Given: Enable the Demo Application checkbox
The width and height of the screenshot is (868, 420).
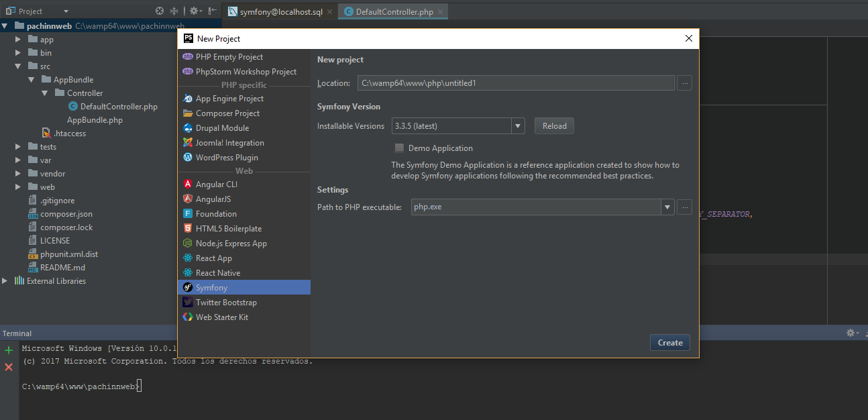Looking at the screenshot, I should (399, 148).
